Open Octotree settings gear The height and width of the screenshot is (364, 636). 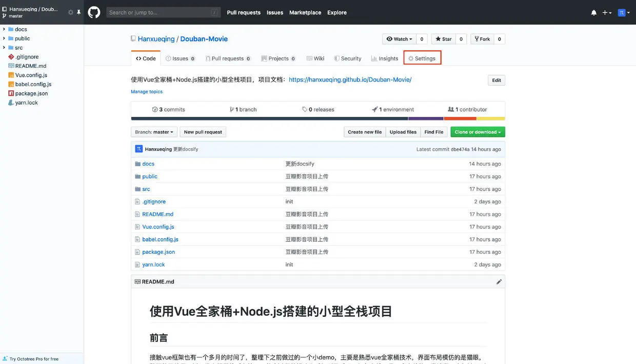point(71,12)
